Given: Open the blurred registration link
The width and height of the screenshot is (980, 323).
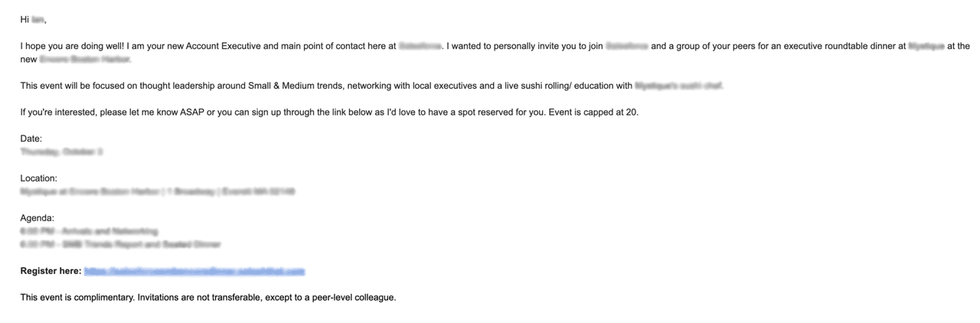Looking at the screenshot, I should click(194, 271).
